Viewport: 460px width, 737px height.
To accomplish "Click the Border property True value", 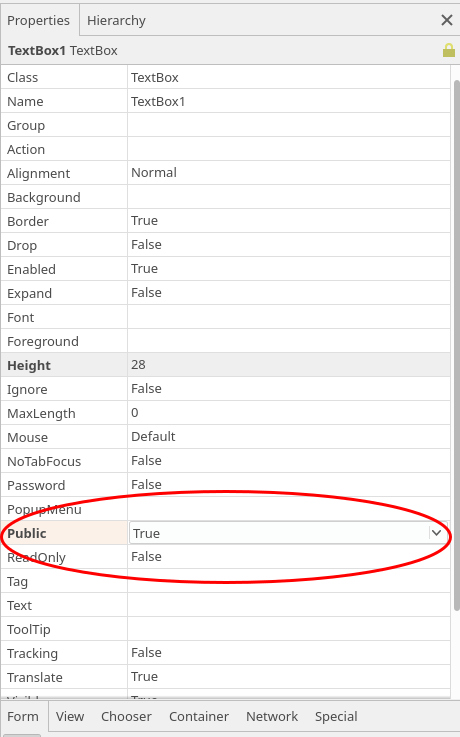I will coord(288,221).
